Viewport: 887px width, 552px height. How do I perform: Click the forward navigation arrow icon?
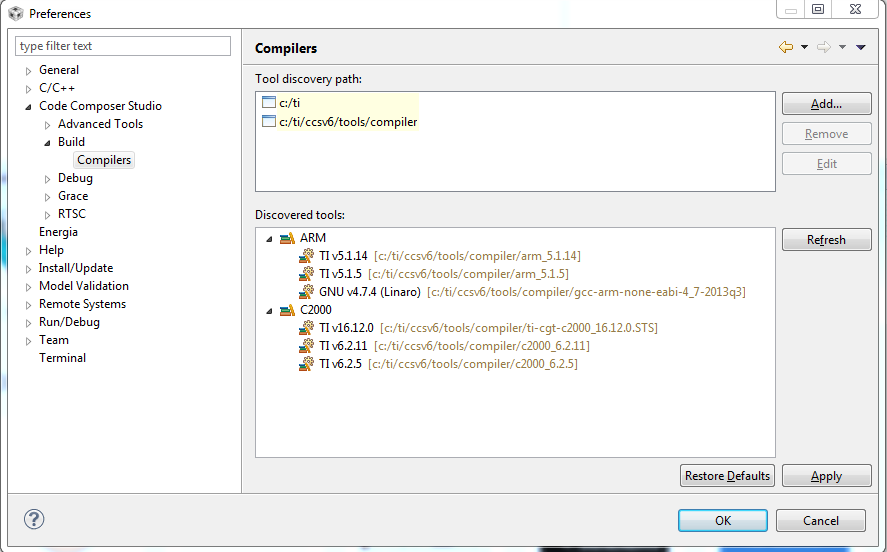pos(824,47)
